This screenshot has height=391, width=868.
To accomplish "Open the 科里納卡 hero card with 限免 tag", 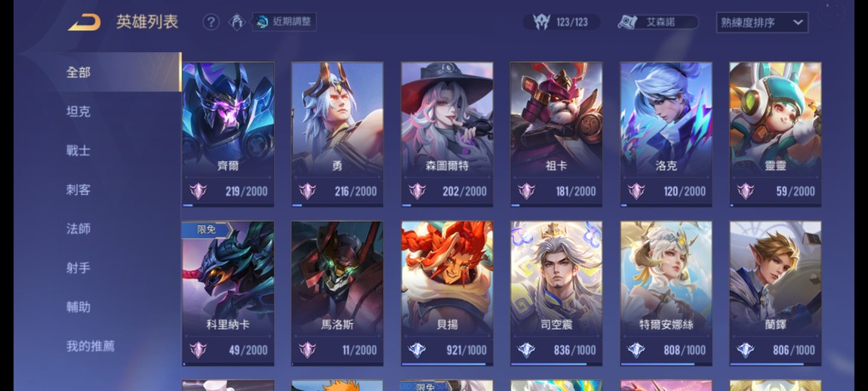I will tap(228, 294).
